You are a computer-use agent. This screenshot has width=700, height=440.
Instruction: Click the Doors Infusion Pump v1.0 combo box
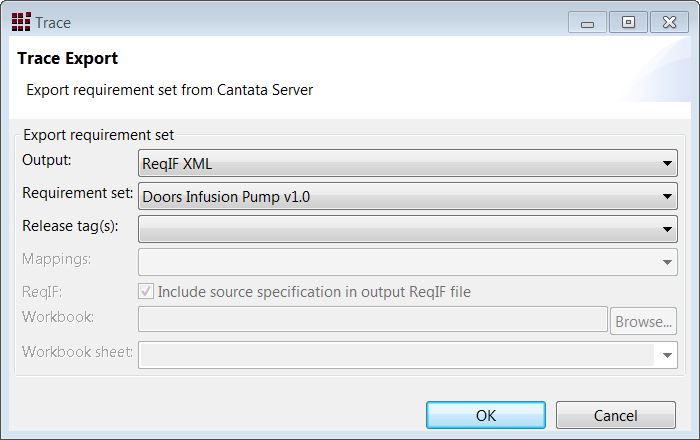point(408,196)
